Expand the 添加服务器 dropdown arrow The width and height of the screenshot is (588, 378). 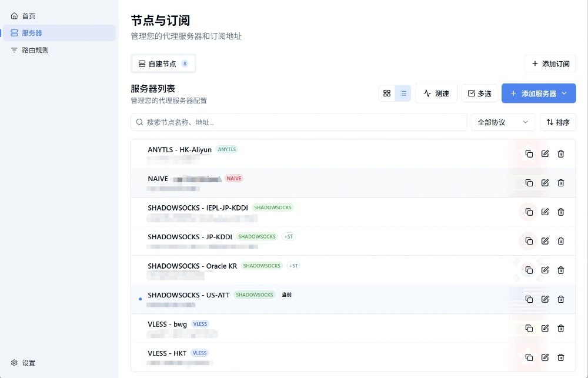pyautogui.click(x=564, y=93)
